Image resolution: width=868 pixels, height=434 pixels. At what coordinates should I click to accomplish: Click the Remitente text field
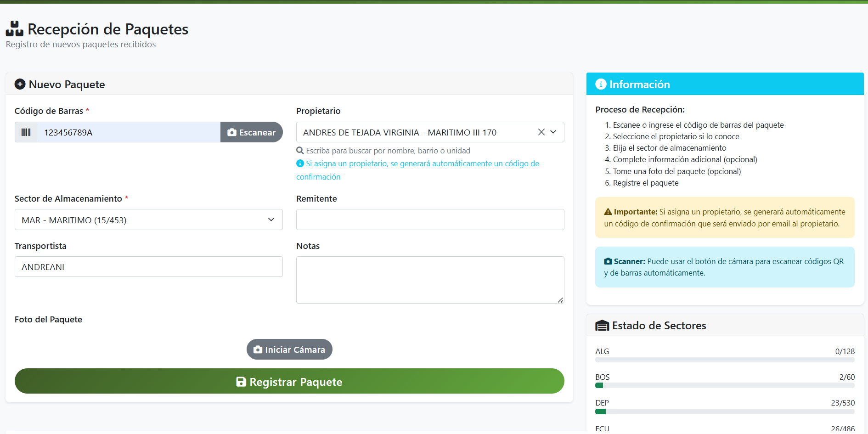click(x=430, y=220)
